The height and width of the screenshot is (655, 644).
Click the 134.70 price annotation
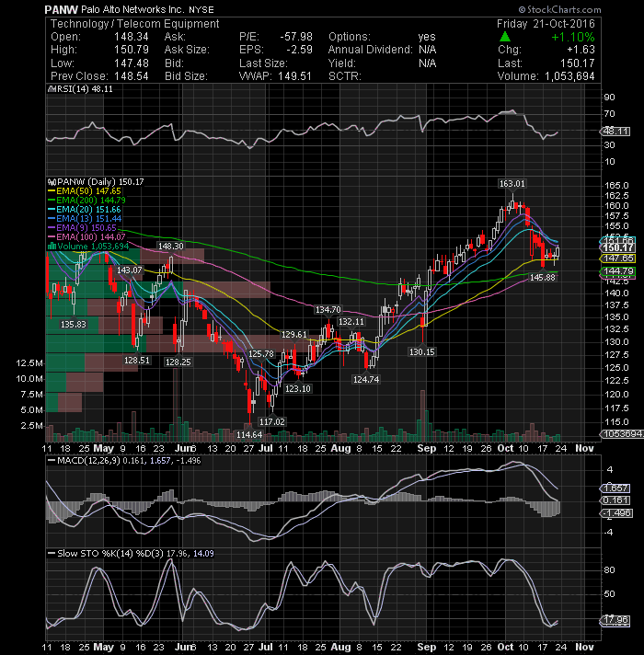pyautogui.click(x=328, y=309)
